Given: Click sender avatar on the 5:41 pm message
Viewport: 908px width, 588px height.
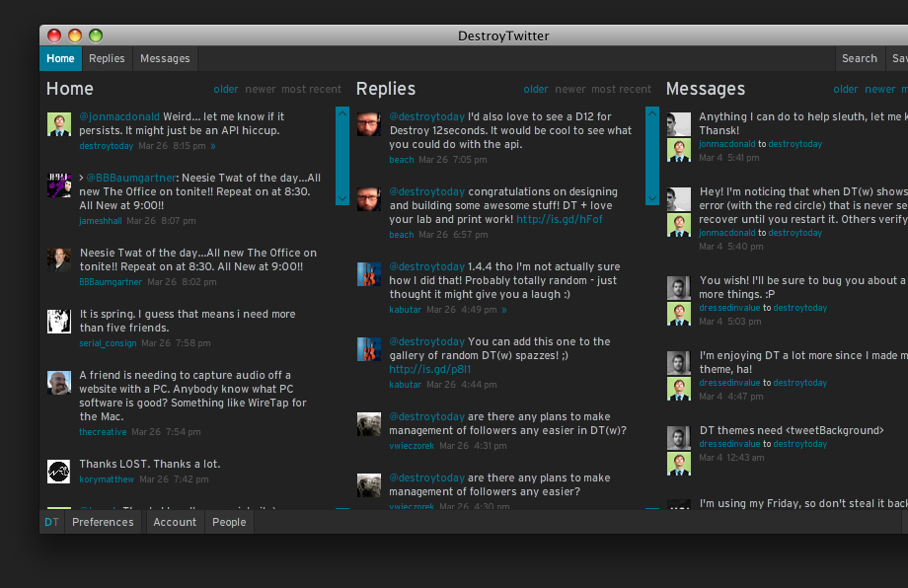Looking at the screenshot, I should [x=679, y=124].
